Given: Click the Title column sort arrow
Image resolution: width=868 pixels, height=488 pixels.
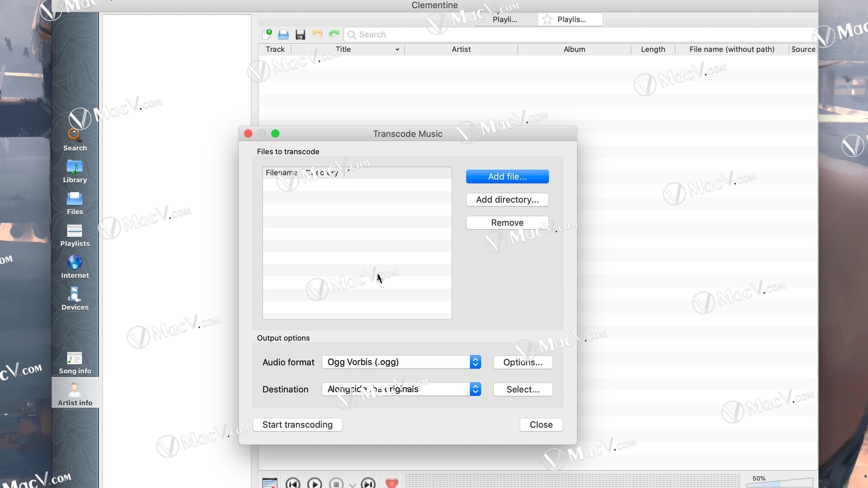Looking at the screenshot, I should [x=397, y=49].
